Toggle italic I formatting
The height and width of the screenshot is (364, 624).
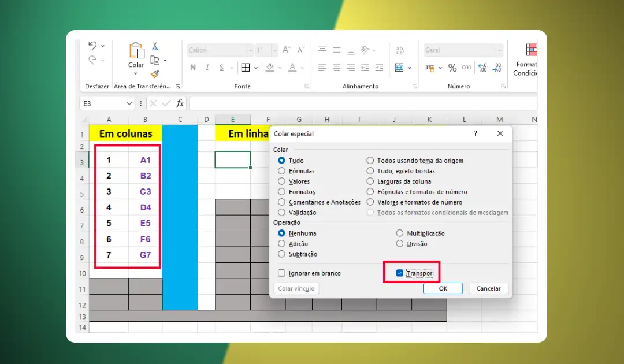pos(207,68)
